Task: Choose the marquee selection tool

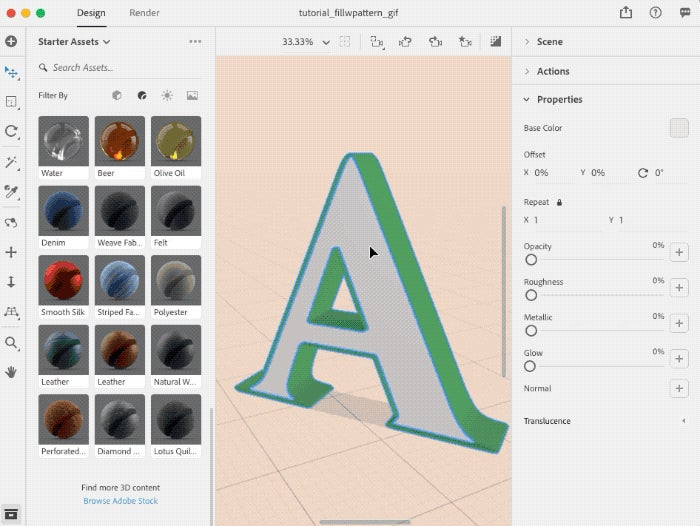Action: 11,102
